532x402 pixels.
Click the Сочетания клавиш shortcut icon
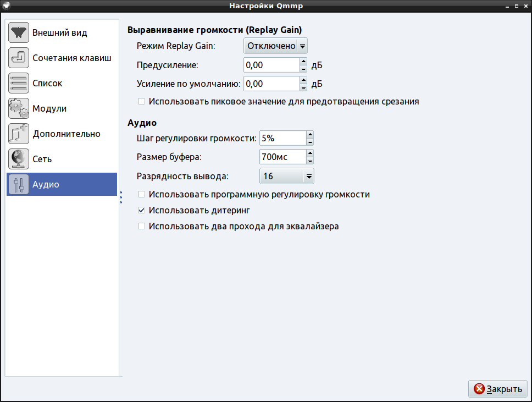pyautogui.click(x=19, y=58)
